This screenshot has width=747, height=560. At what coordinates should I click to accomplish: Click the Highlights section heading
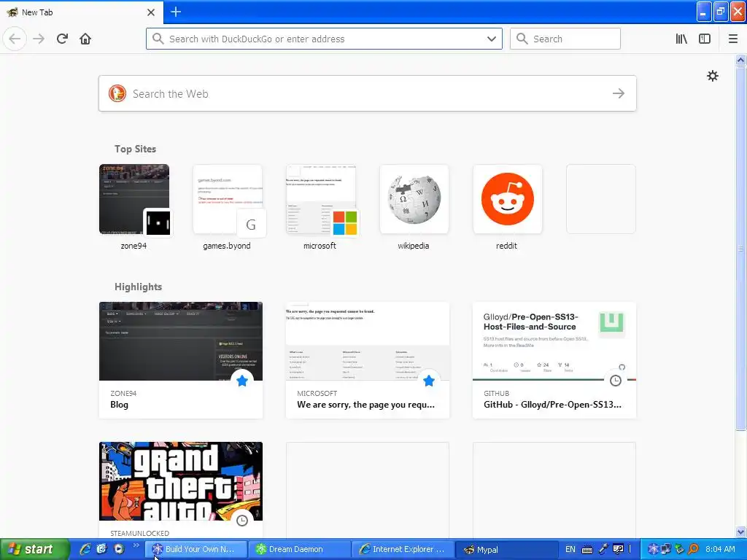tap(138, 287)
